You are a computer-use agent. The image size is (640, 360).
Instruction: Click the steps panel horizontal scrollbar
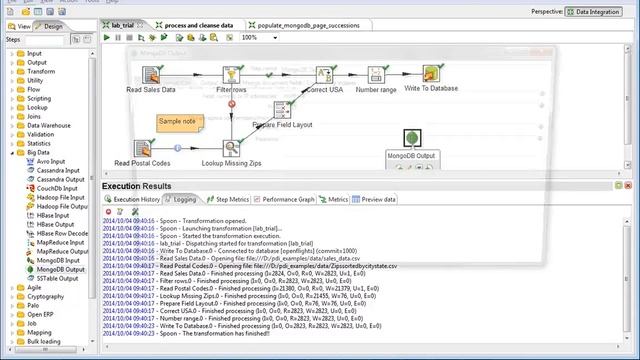(x=45, y=349)
